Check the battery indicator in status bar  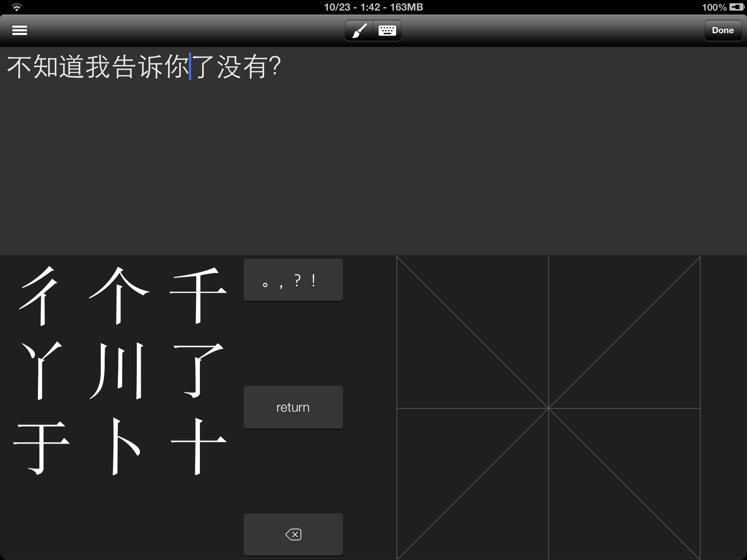736,7
